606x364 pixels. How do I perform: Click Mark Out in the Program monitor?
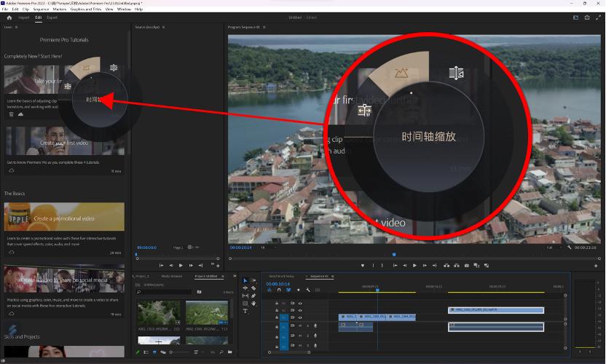(x=382, y=266)
